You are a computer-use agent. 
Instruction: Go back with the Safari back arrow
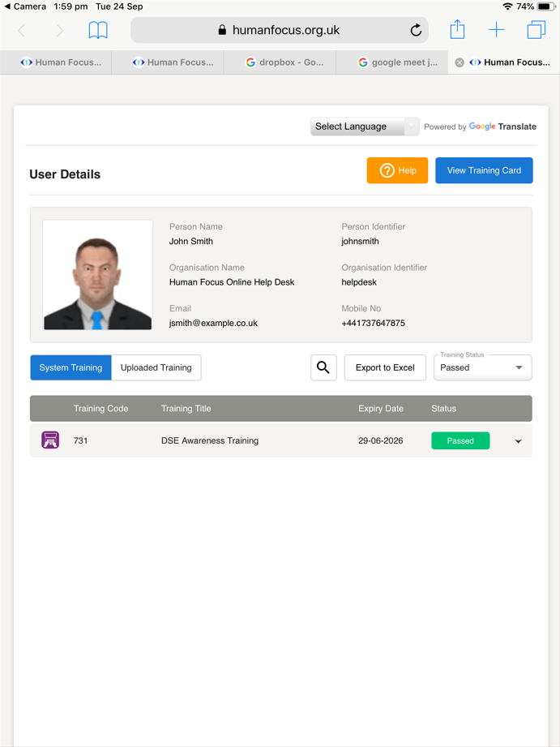(x=22, y=30)
